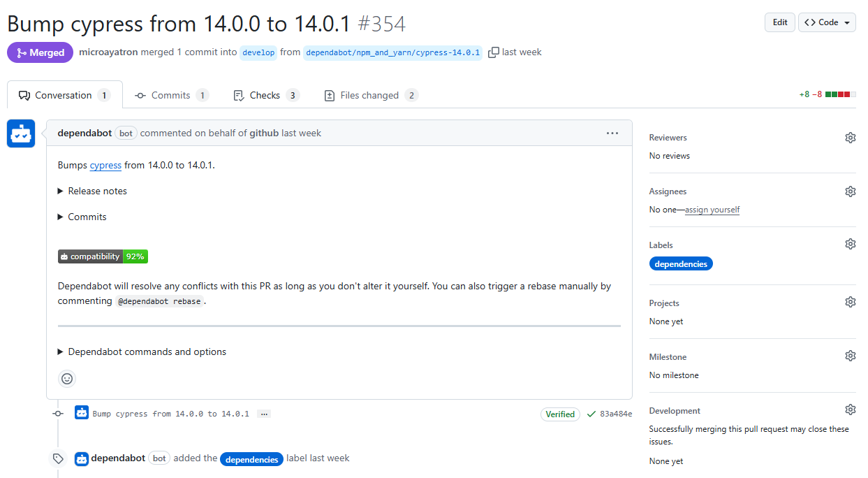The width and height of the screenshot is (868, 478).
Task: Copy the head branch name icon
Action: tap(494, 52)
